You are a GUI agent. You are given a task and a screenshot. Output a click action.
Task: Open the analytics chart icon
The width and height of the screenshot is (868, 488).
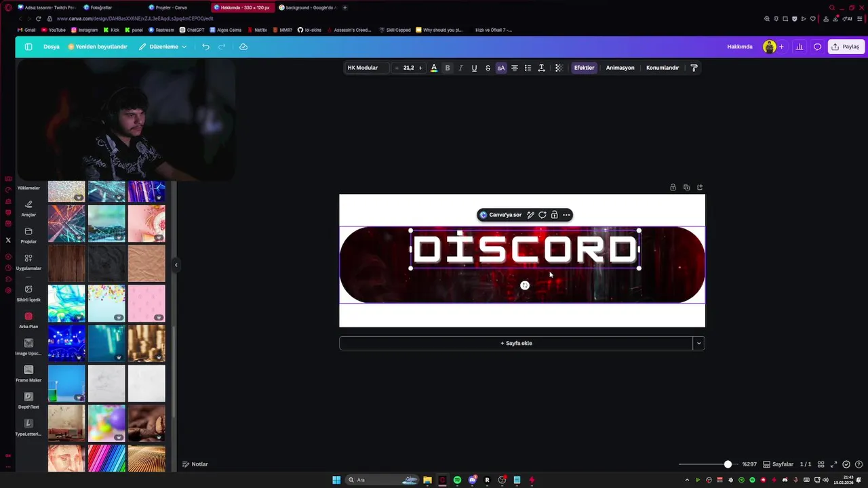point(800,47)
